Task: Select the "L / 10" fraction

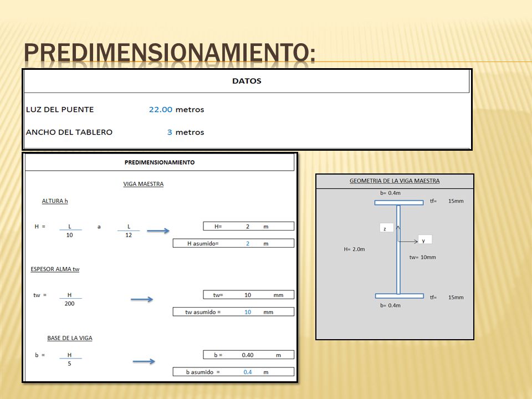Action: [70, 231]
